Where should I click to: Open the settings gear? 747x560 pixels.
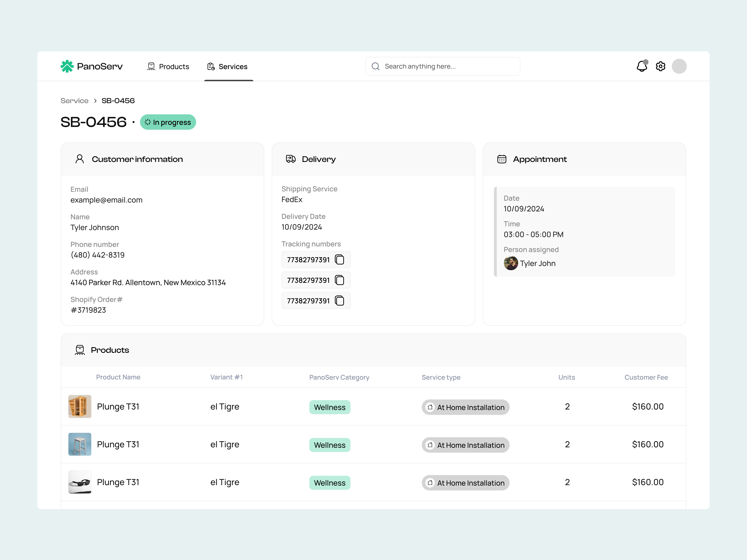pos(661,66)
